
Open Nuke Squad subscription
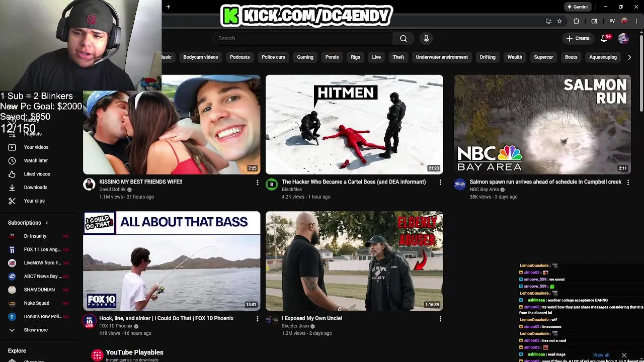click(38, 303)
